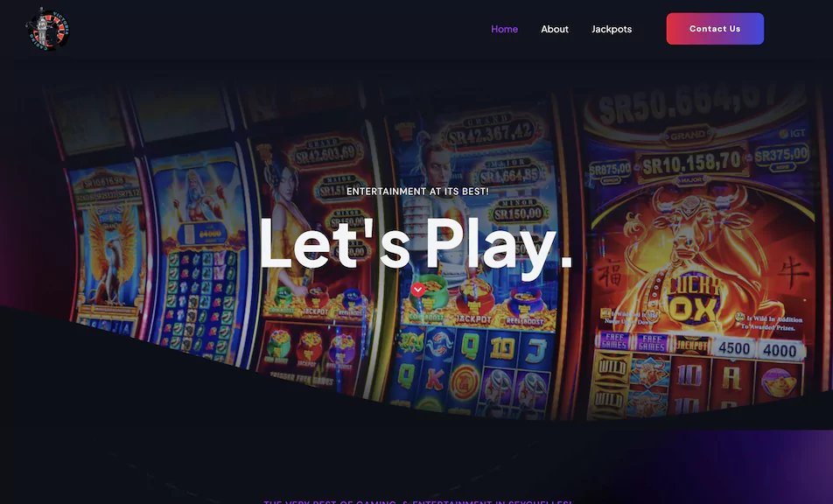
Task: Click the Victoria casino roulette logo
Action: [x=48, y=29]
